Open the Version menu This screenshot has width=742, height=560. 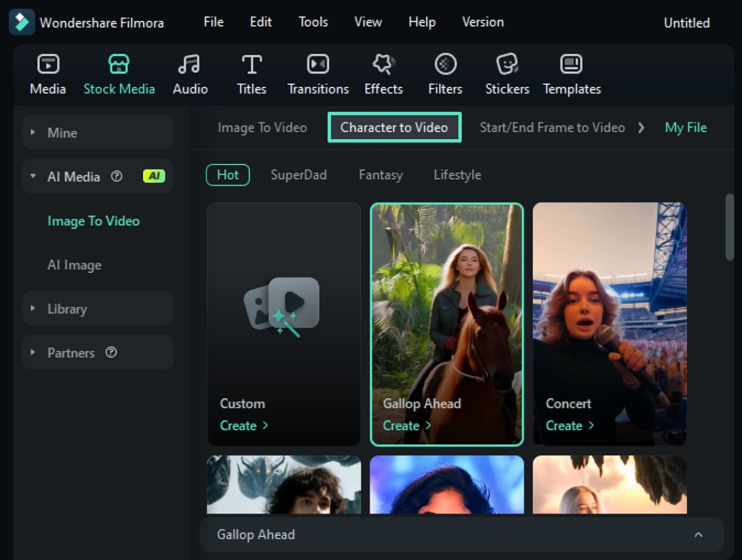[x=483, y=22]
